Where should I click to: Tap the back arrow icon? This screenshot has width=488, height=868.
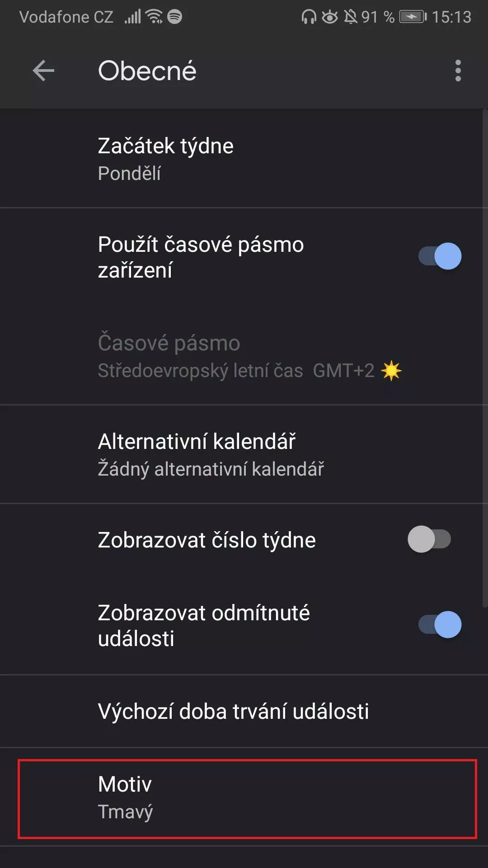point(43,71)
